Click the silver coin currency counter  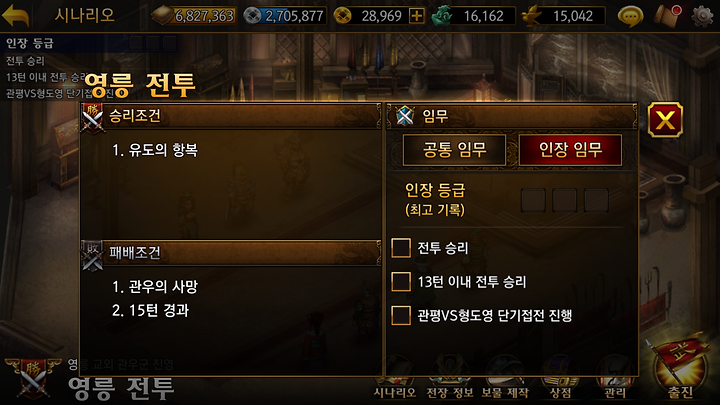(285, 16)
